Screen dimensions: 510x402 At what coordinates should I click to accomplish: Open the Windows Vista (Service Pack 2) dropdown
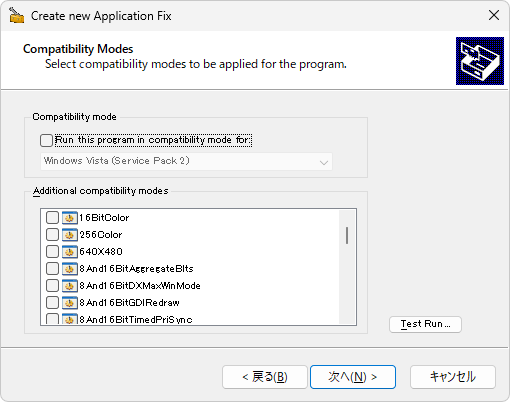coord(186,162)
